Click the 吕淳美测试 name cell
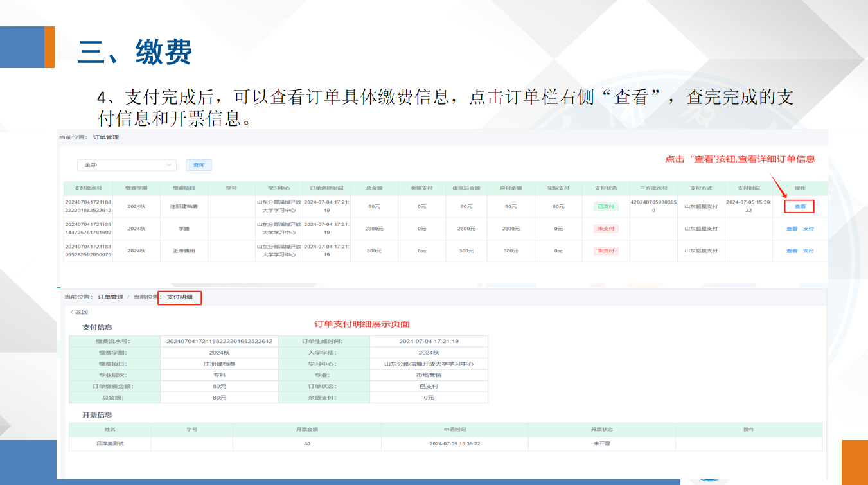This screenshot has height=485, width=868. tap(110, 444)
